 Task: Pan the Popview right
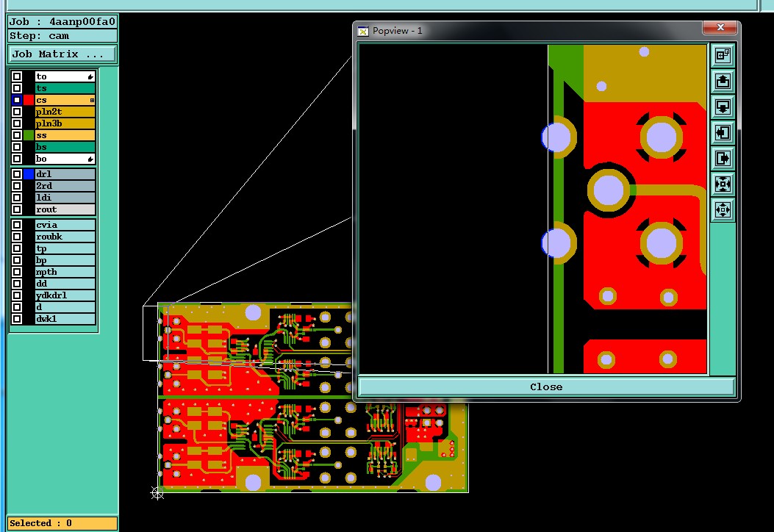pyautogui.click(x=723, y=158)
